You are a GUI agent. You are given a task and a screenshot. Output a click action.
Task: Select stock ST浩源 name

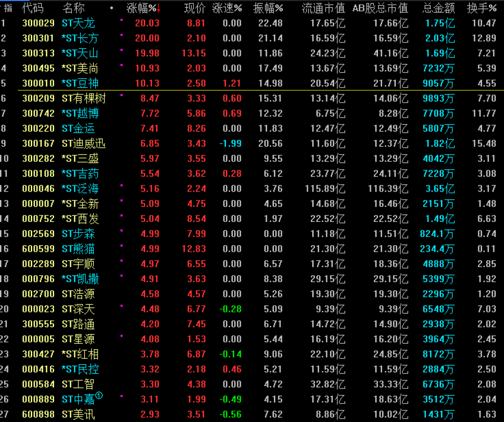78,294
